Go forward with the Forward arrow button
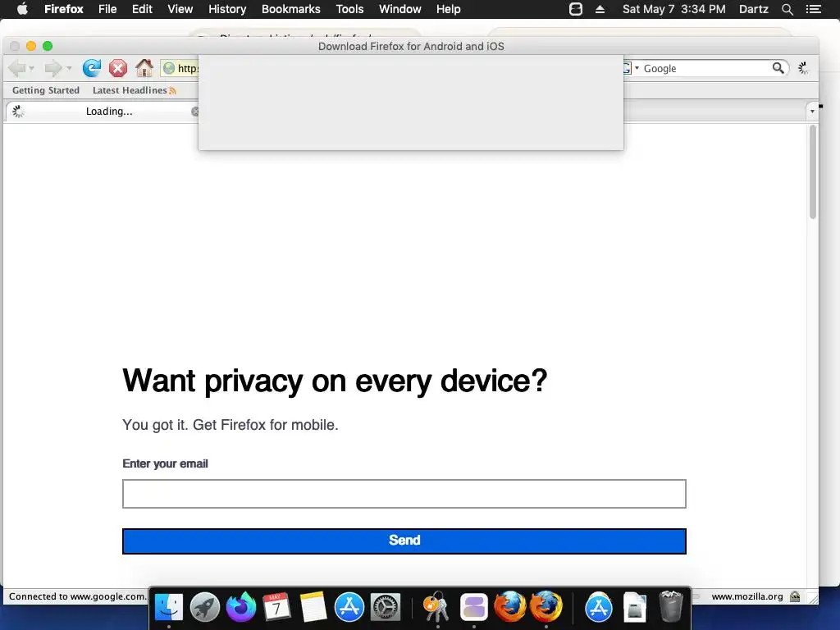Screen dimensions: 840x630 pyautogui.click(x=52, y=68)
